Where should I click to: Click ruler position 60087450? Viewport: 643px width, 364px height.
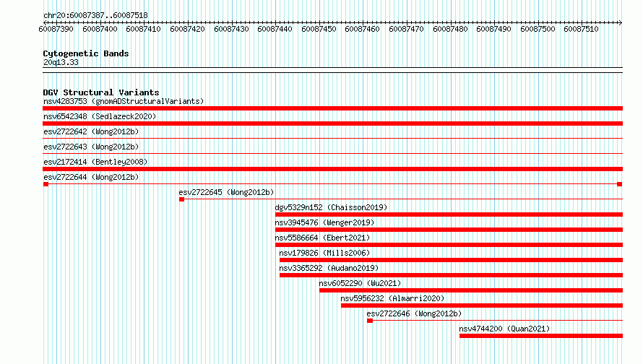319,29
